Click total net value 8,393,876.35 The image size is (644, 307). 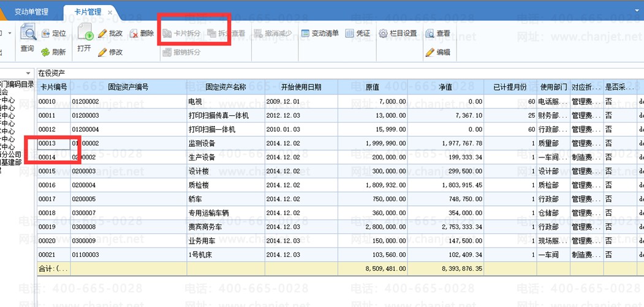[x=462, y=269]
